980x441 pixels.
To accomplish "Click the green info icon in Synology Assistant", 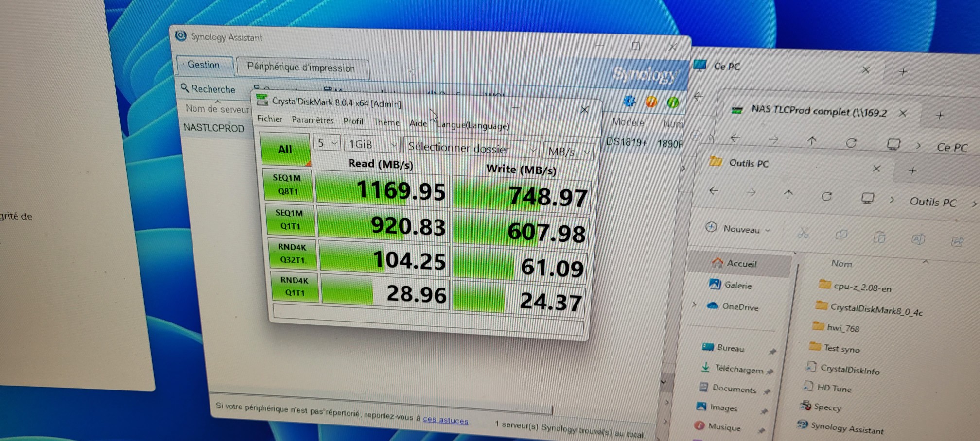I will pyautogui.click(x=673, y=102).
